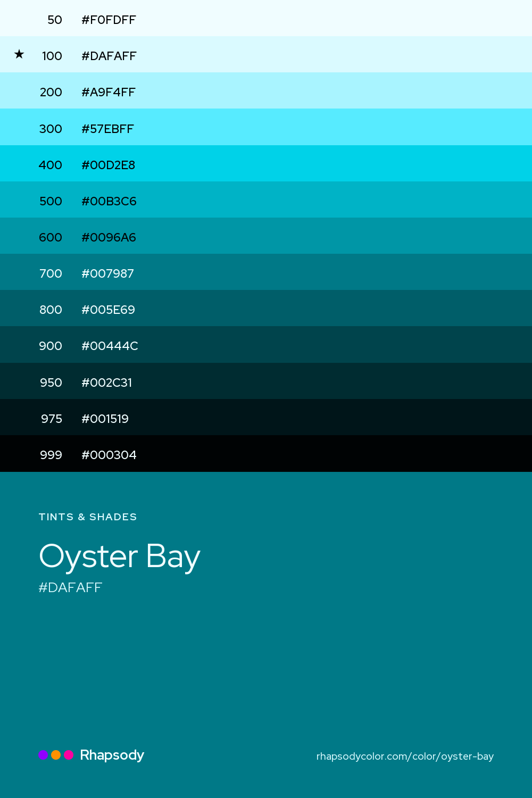The height and width of the screenshot is (798, 532).
Task: Click the shade number 500
Action: click(x=51, y=201)
